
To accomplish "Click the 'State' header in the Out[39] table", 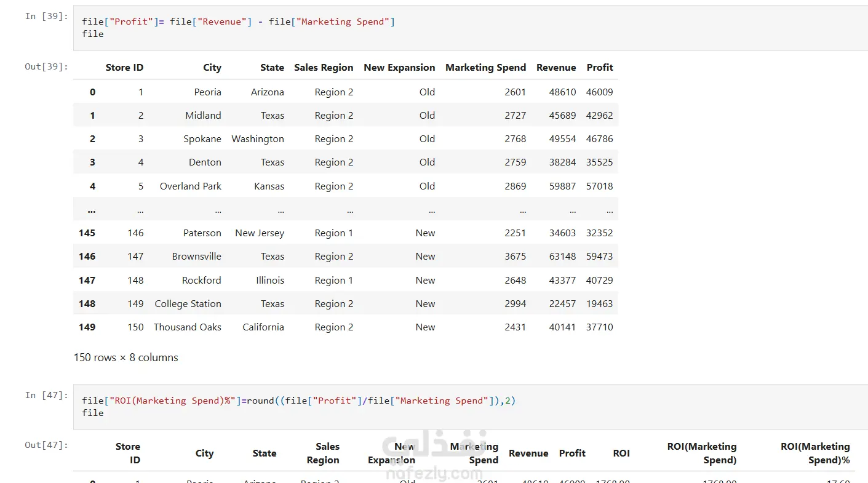I will pyautogui.click(x=272, y=68).
